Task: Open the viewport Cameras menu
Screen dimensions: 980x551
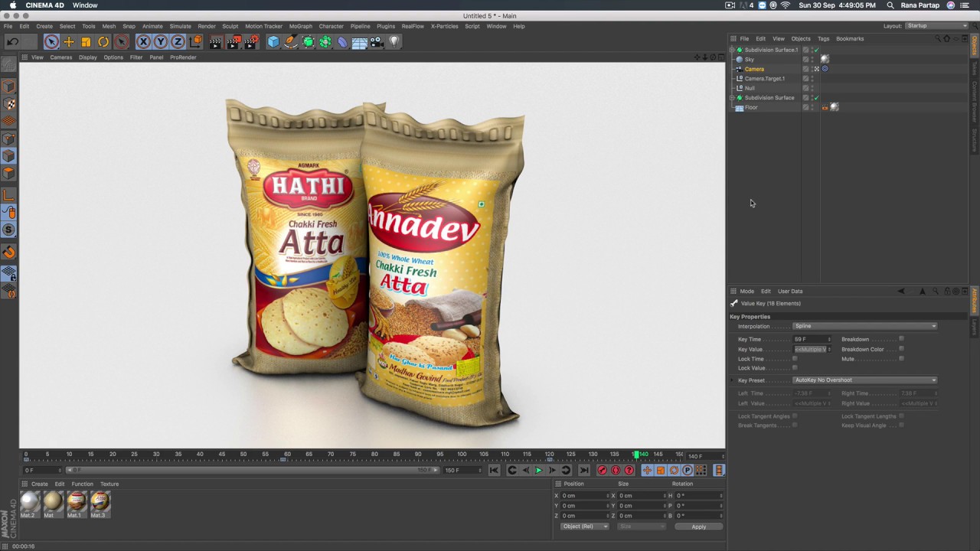Action: point(61,57)
